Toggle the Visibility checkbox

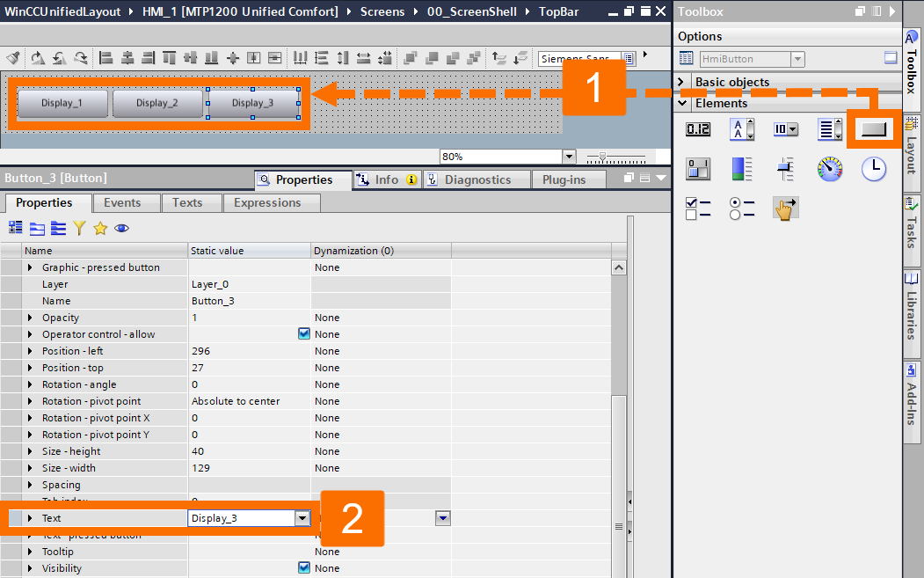(303, 567)
